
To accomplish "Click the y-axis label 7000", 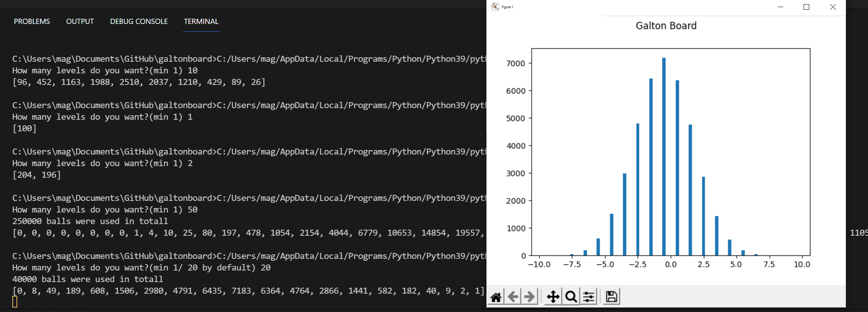I will click(516, 64).
